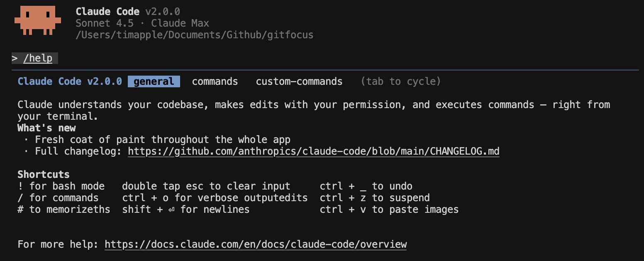
Task: Click the prompt arrow before /help
Action: pyautogui.click(x=14, y=58)
